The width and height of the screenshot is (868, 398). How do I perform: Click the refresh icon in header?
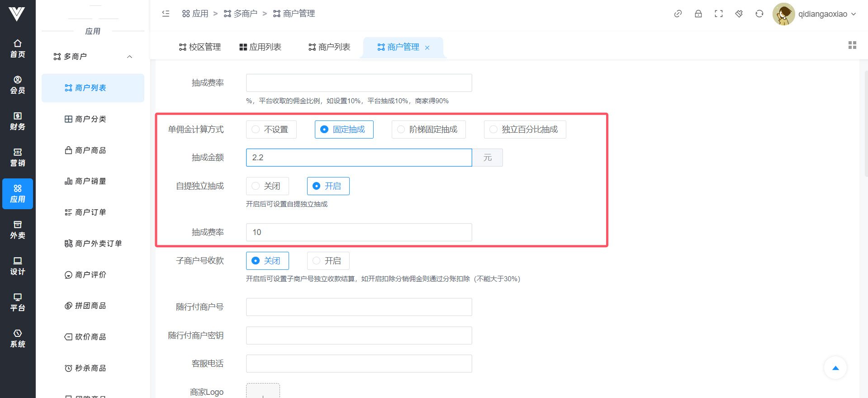(759, 14)
